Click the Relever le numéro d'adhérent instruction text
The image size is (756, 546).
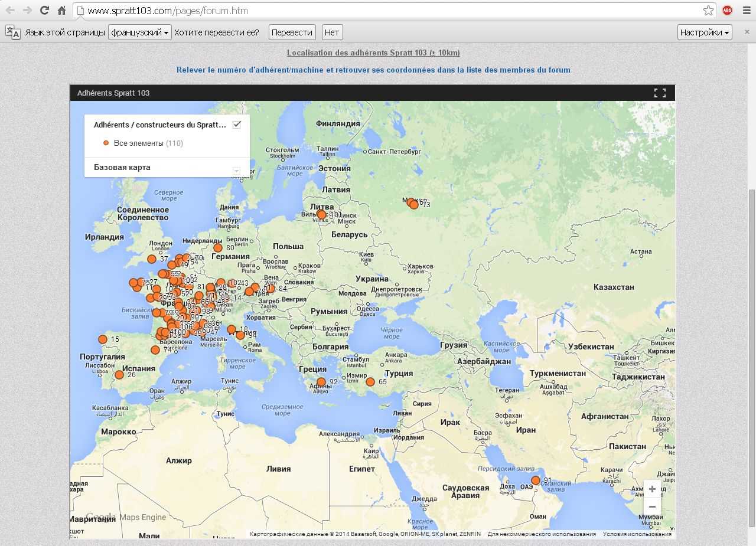(373, 70)
